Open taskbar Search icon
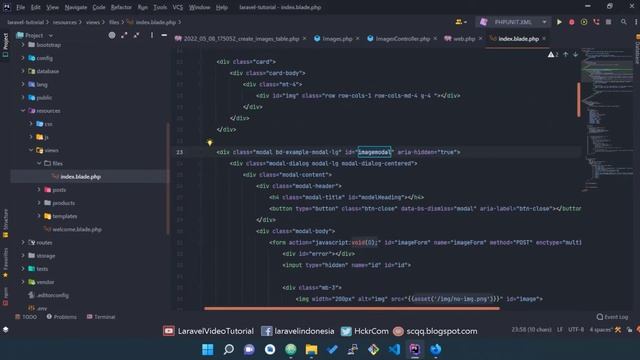The height and width of the screenshot is (360, 640). click(229, 349)
